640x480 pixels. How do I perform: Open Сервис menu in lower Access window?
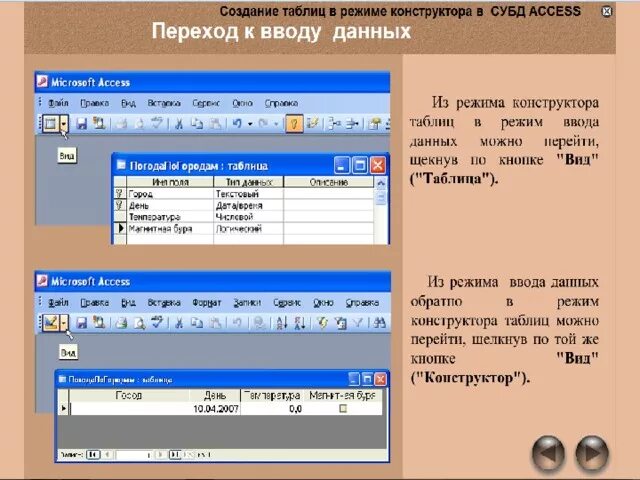(287, 303)
